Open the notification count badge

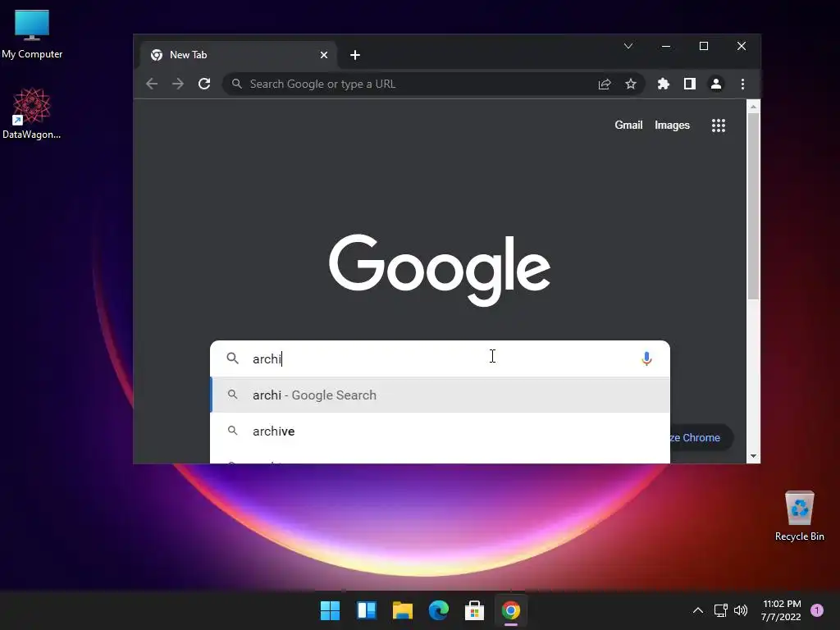(817, 610)
